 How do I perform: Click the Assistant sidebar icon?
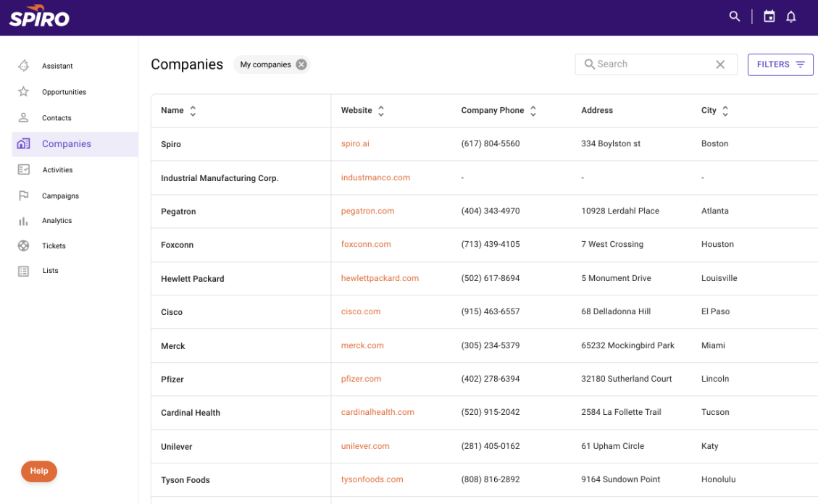pyautogui.click(x=23, y=66)
